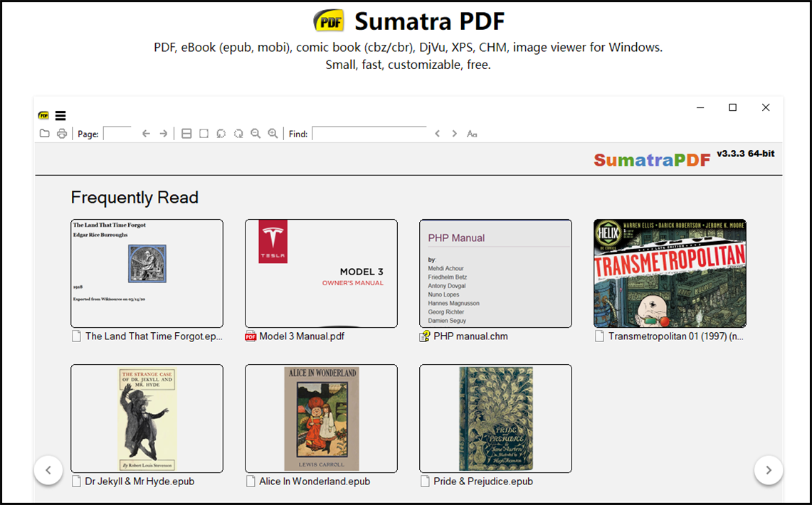
Task: Open the Dr Jekyll and Mr Hyde cover
Action: [x=147, y=419]
